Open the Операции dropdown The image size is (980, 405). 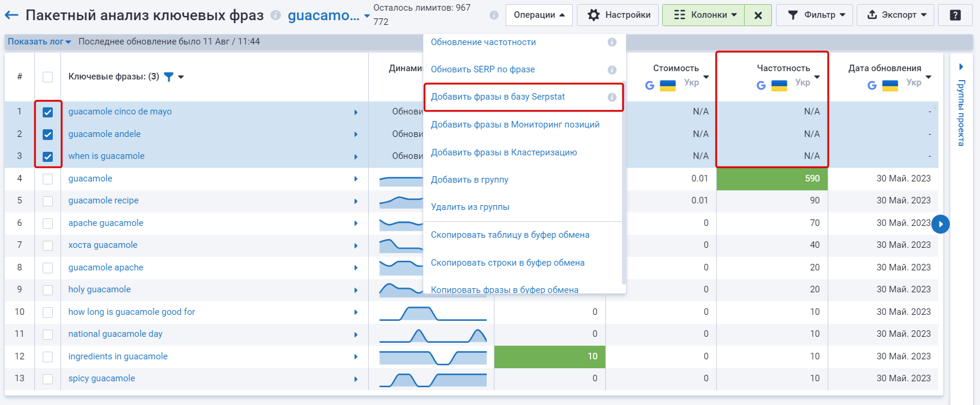(x=539, y=15)
